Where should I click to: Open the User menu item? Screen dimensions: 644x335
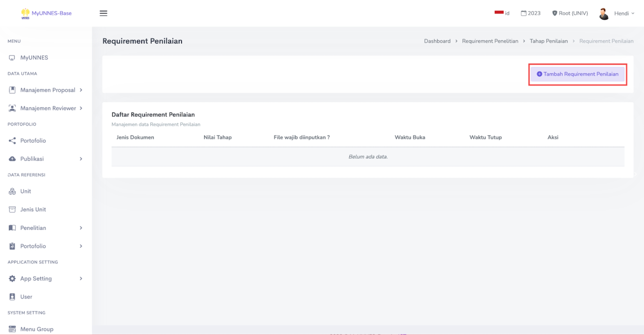26,297
